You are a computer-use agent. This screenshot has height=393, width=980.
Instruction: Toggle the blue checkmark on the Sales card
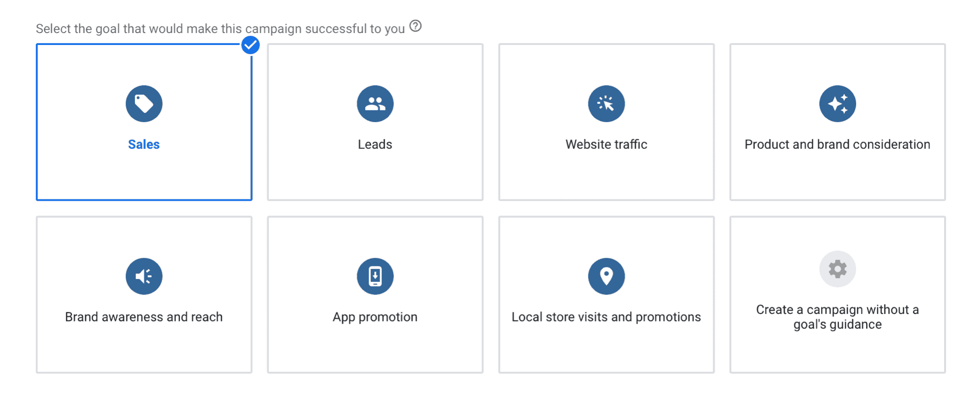click(x=250, y=45)
